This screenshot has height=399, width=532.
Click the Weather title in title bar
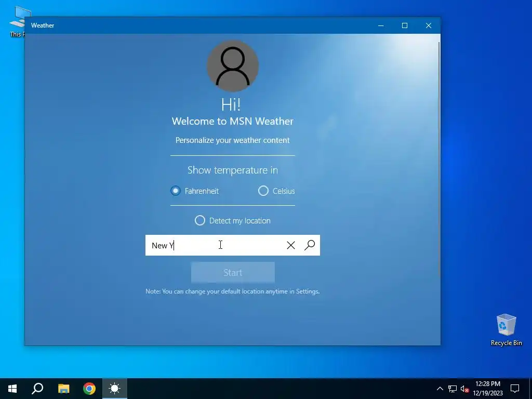[x=43, y=25]
